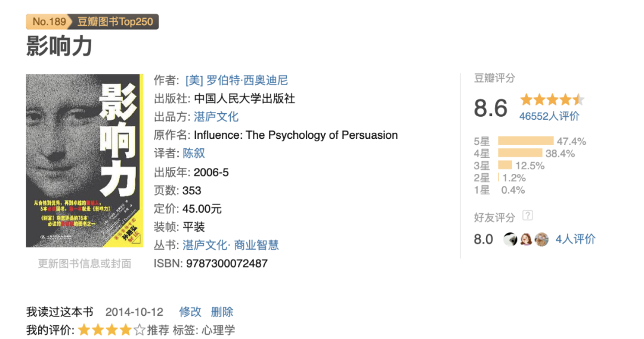Click the fourth star in 我的评价

(x=125, y=330)
